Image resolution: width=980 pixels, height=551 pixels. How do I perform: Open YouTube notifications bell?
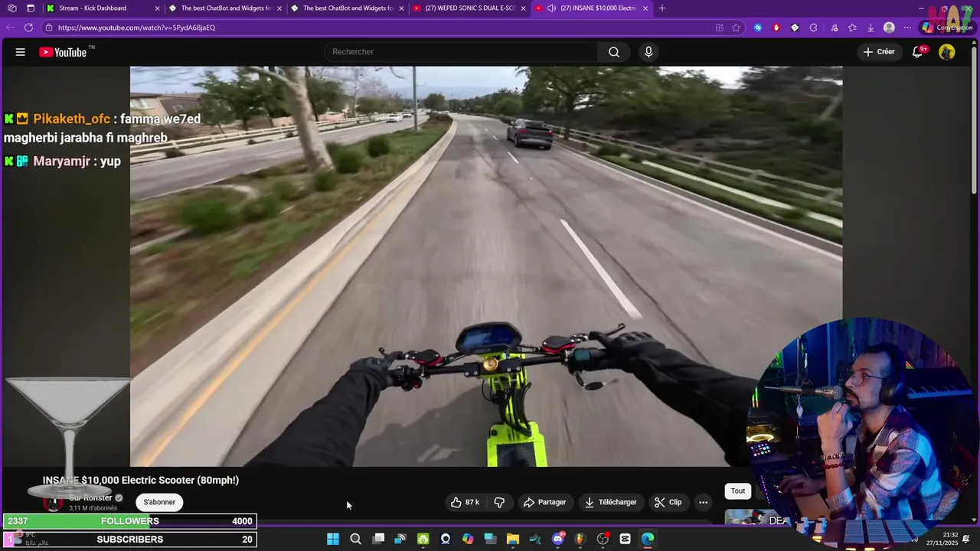[x=917, y=52]
